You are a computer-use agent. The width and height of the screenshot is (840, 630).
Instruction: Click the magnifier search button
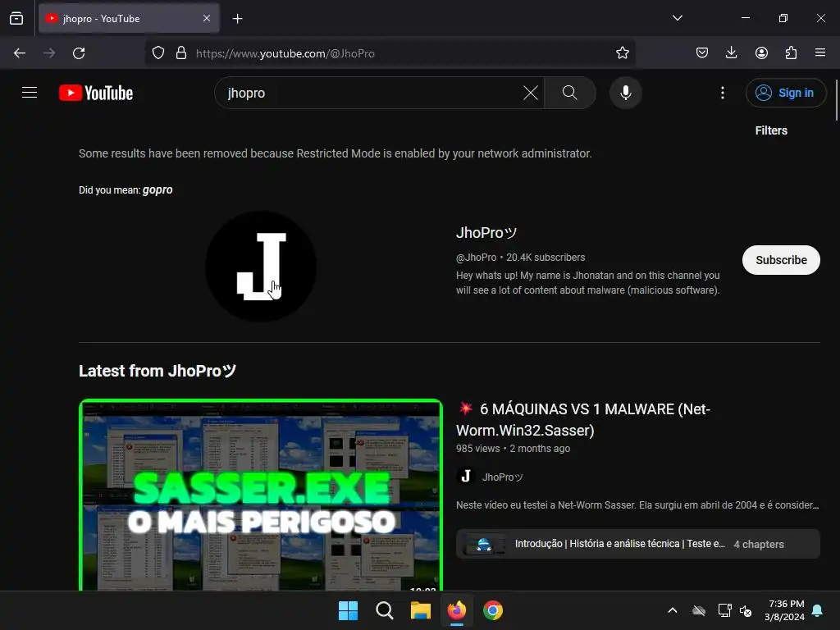tap(569, 93)
